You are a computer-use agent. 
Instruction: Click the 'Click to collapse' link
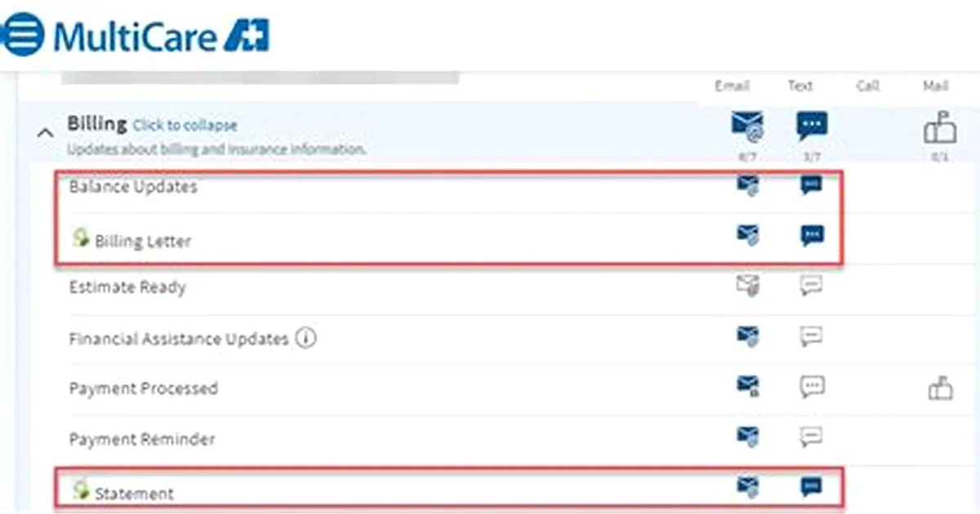coord(185,126)
